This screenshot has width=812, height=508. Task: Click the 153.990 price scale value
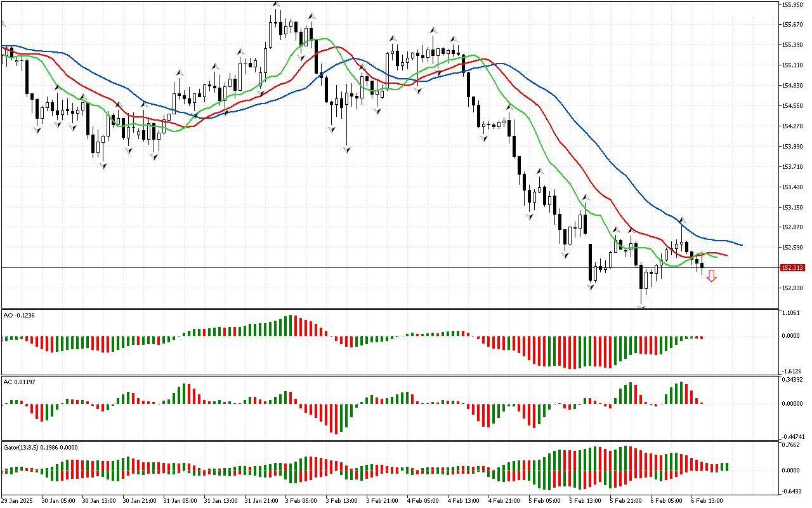click(792, 147)
